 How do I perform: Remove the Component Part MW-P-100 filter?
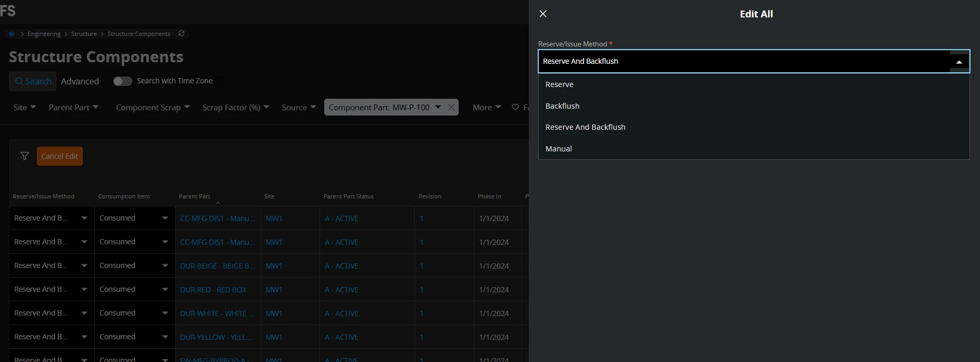click(451, 107)
